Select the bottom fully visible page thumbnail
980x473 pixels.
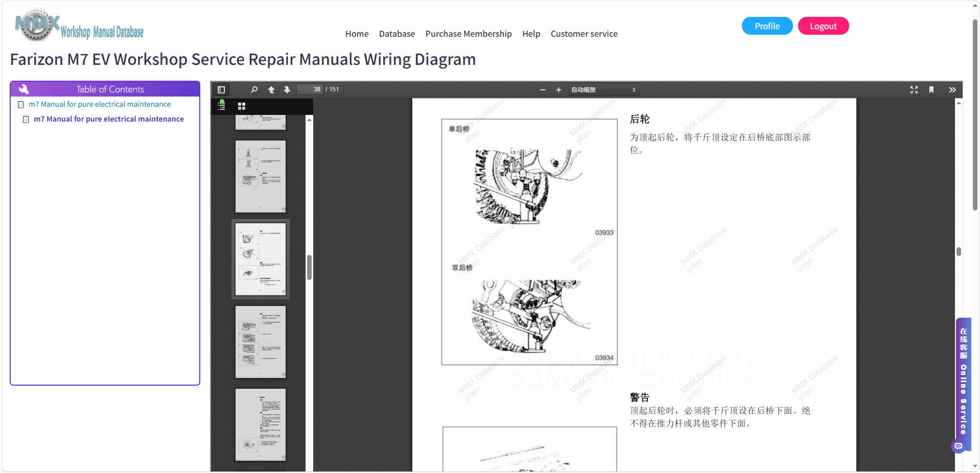(x=261, y=424)
